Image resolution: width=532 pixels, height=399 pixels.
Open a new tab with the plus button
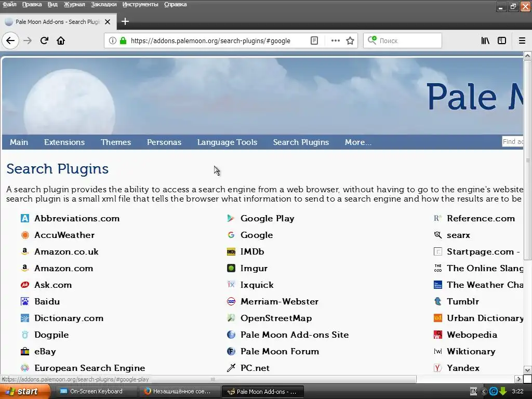point(125,21)
